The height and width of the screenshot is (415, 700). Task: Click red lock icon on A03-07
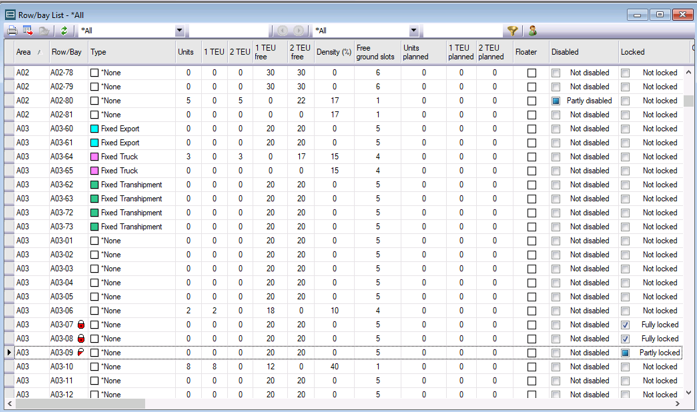(81, 324)
